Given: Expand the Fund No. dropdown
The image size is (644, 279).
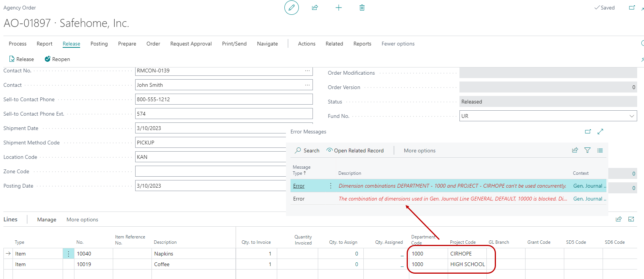Looking at the screenshot, I should pyautogui.click(x=631, y=116).
